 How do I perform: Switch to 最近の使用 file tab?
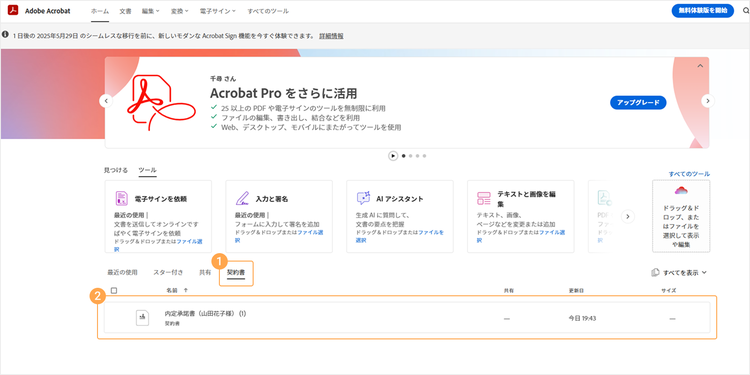click(x=122, y=272)
